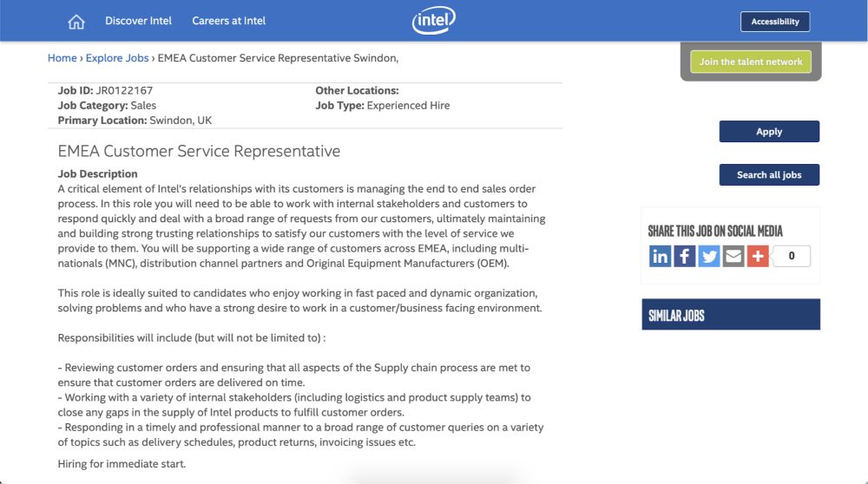Open more sharing options plus icon
The height and width of the screenshot is (484, 868).
click(757, 256)
